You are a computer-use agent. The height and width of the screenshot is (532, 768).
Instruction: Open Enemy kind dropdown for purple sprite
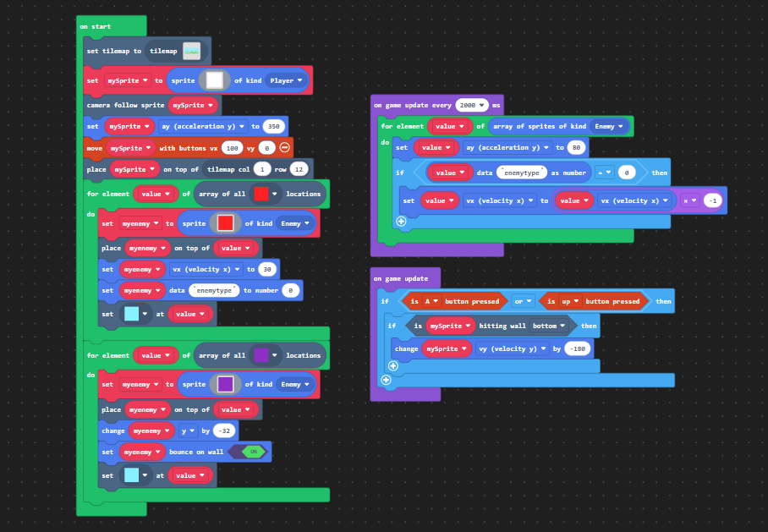[295, 384]
